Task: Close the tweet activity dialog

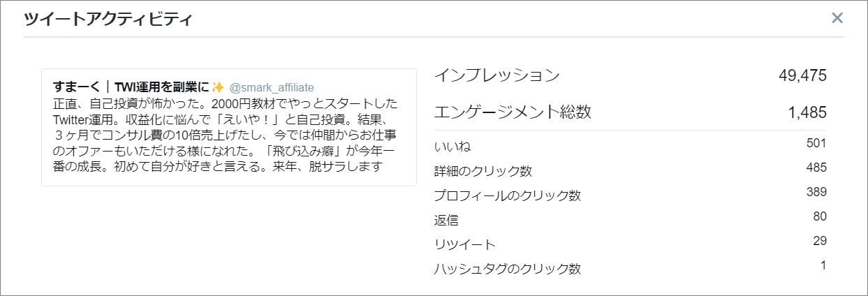Action: tap(837, 18)
